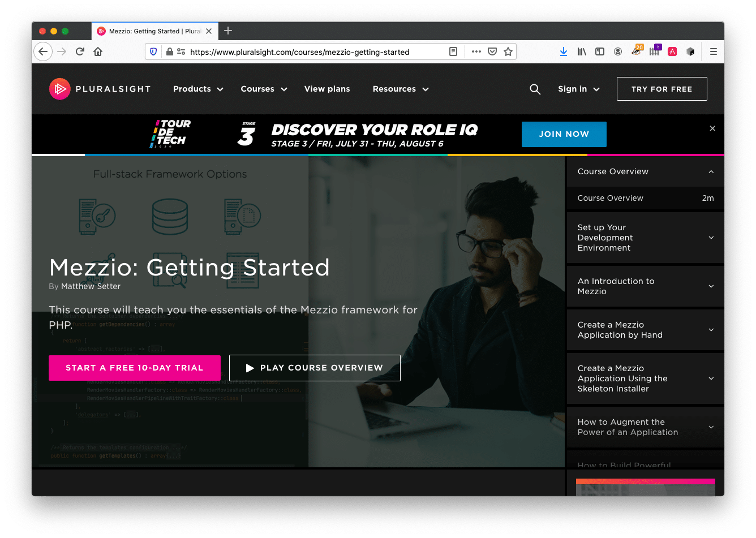Open the Firefox hamburger menu
756x538 pixels.
click(714, 51)
